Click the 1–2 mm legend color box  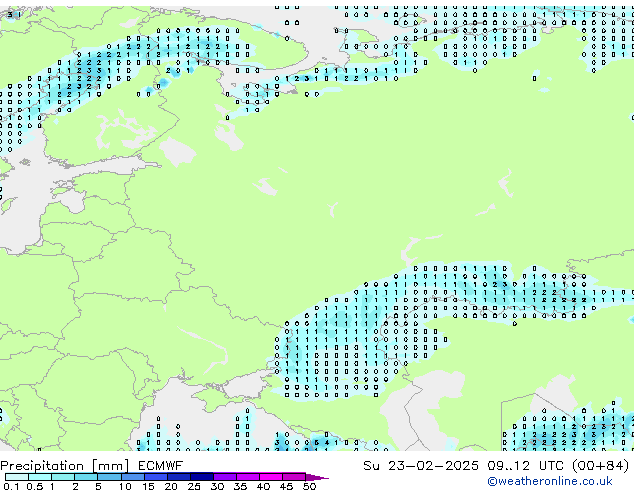[63, 477]
